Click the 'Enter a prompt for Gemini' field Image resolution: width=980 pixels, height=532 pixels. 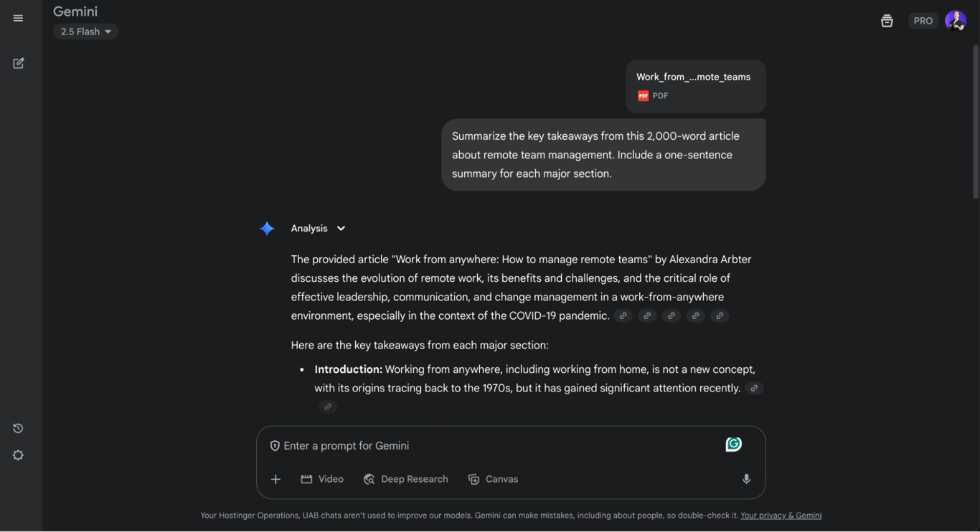(x=495, y=446)
